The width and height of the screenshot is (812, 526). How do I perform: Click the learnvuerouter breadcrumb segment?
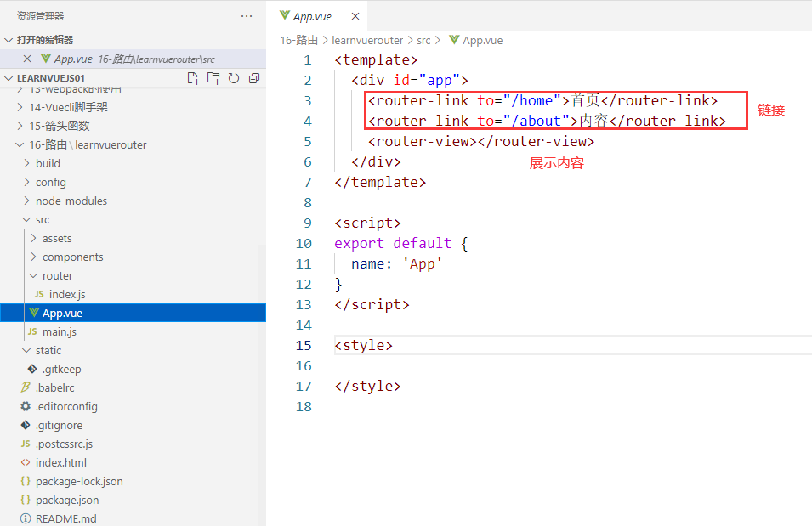coord(367,41)
